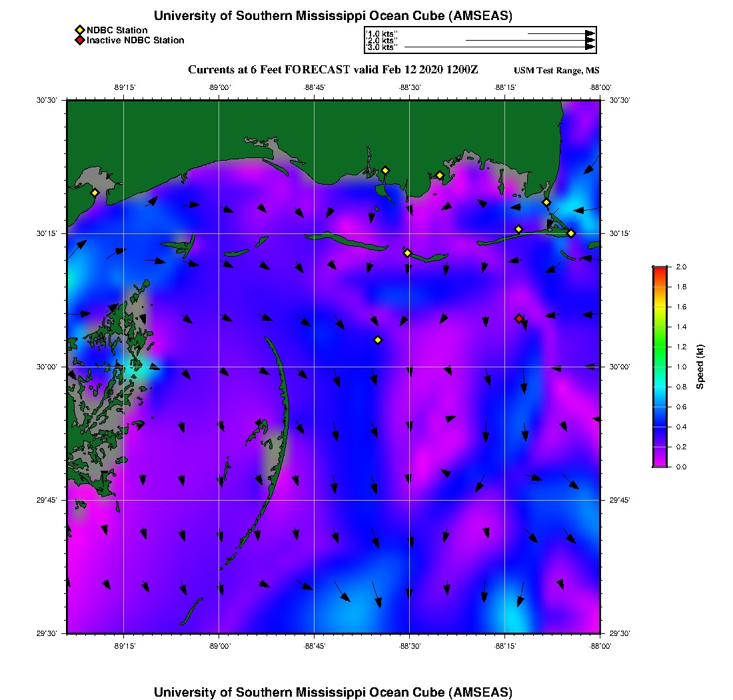Image resolution: width=733 pixels, height=700 pixels.
Task: Click the 'Speed (kt)' color bar label
Action: 700,367
